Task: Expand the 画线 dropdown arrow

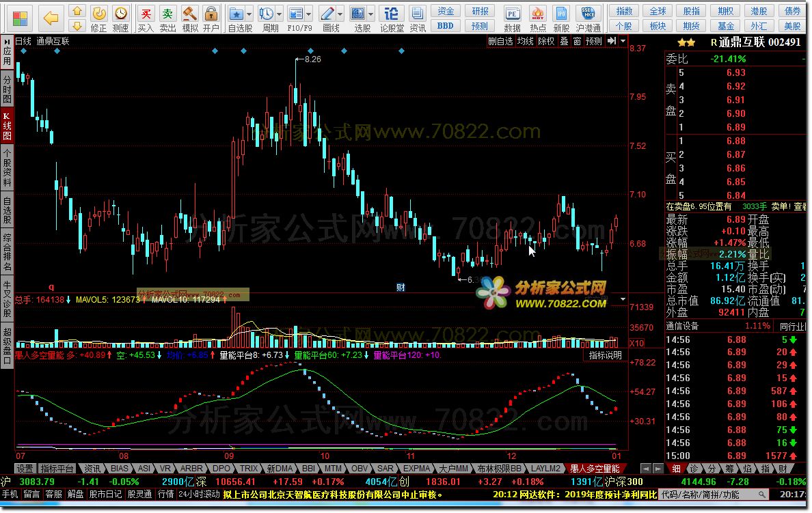Action: [x=340, y=14]
